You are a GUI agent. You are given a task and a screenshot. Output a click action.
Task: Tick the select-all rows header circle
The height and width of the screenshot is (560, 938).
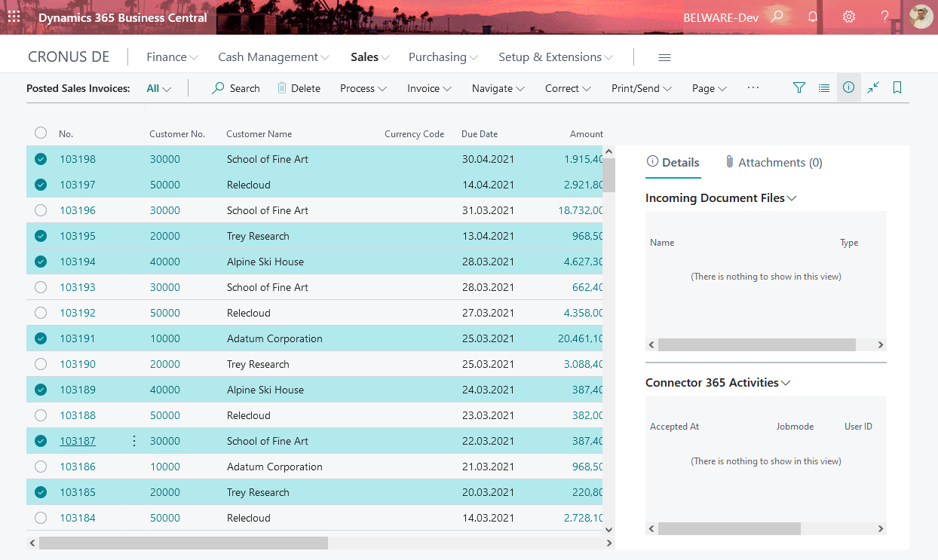click(x=41, y=133)
